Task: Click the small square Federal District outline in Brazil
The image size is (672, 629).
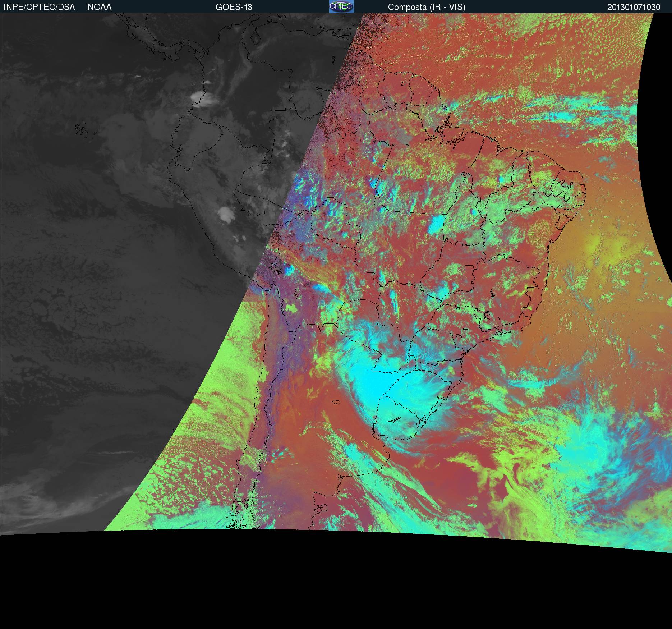Action: pos(469,268)
